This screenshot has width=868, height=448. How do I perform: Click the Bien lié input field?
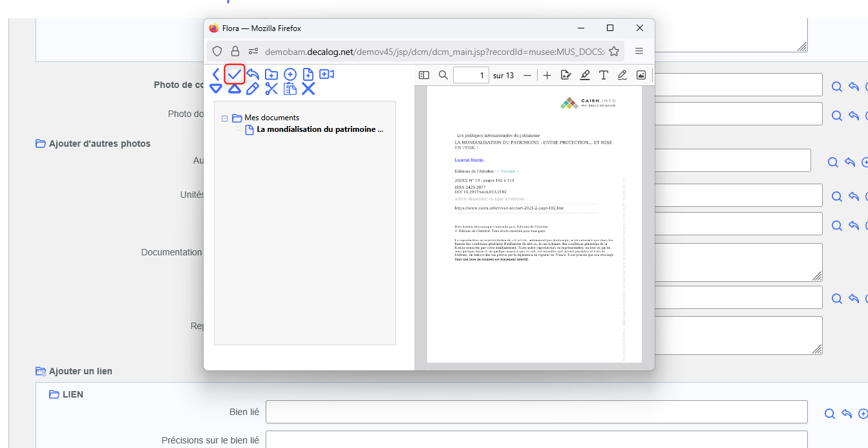(x=536, y=412)
